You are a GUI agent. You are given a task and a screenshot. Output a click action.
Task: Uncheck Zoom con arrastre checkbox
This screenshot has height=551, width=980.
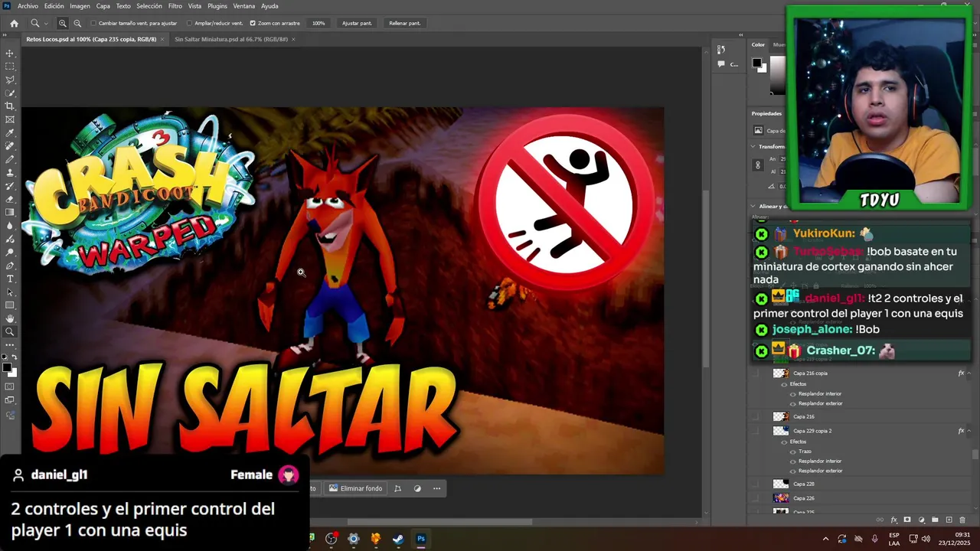[x=253, y=23]
